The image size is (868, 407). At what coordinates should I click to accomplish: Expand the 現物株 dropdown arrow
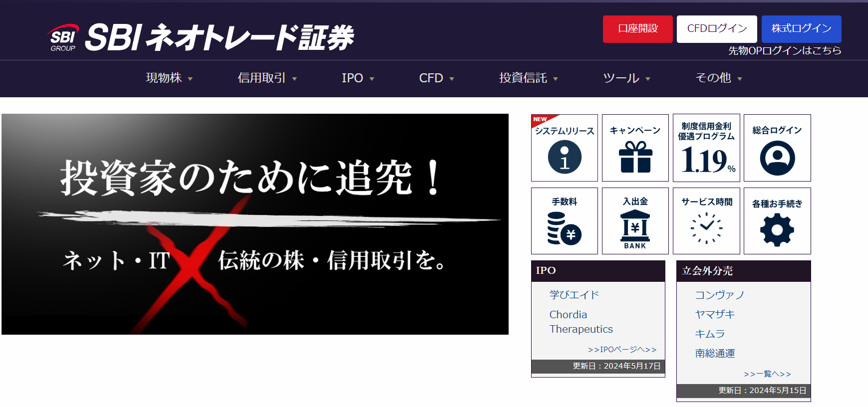190,79
